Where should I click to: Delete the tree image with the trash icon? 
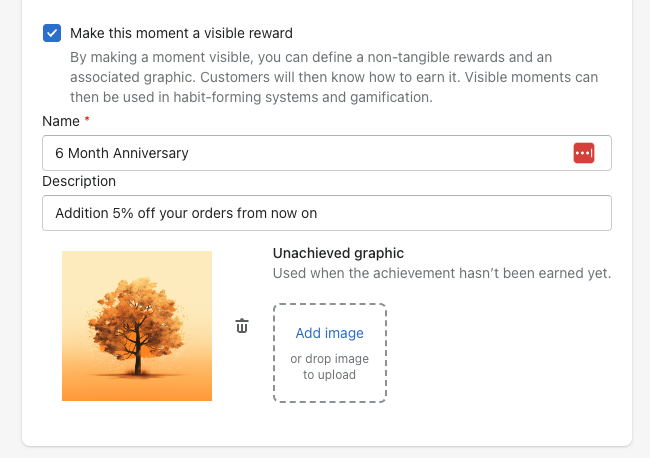click(242, 326)
